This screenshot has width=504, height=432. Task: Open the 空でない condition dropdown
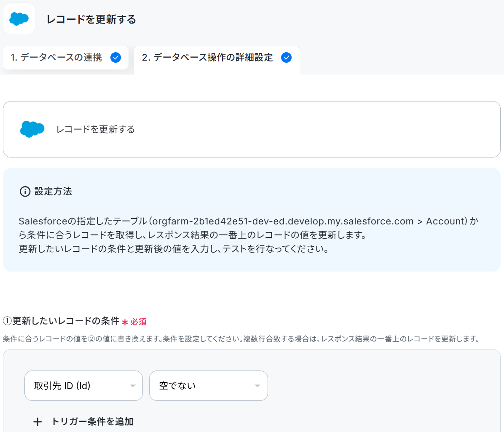pyautogui.click(x=208, y=385)
